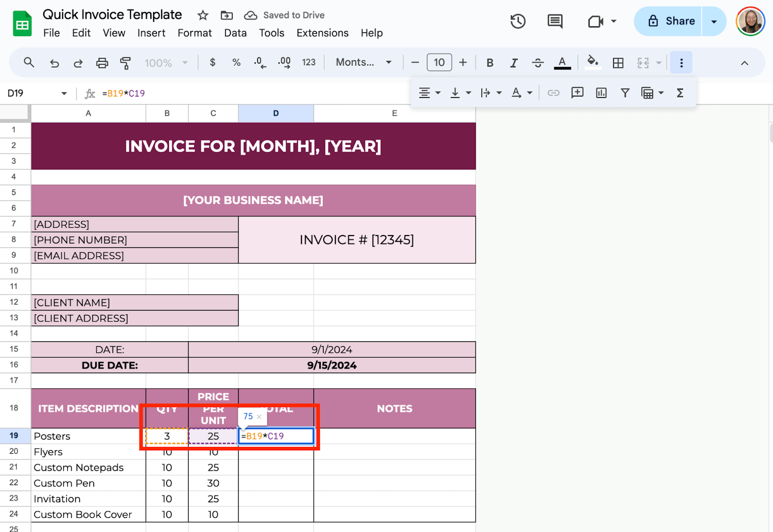Expand the Share options arrow
Image resolution: width=773 pixels, height=532 pixels.
(714, 21)
